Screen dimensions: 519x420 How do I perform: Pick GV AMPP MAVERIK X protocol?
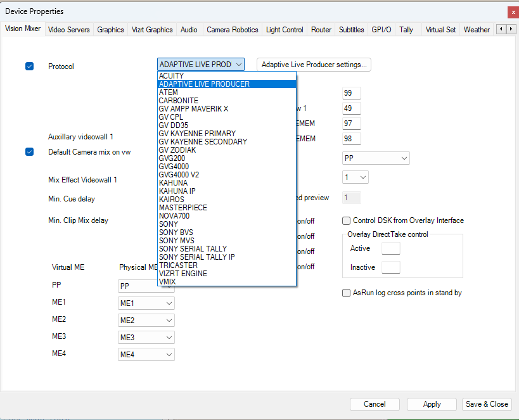tap(227, 109)
